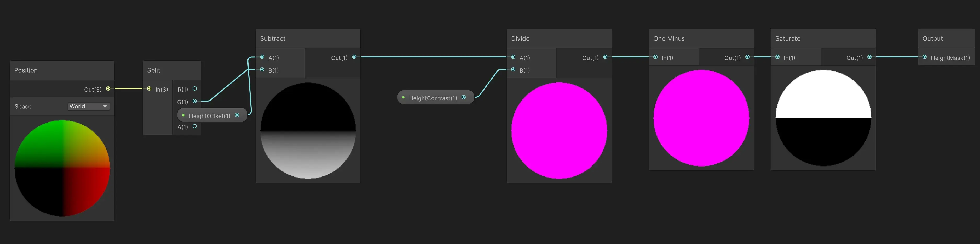Click the One Minus In(1) input port
Screen dimensions: 980x244
point(655,57)
